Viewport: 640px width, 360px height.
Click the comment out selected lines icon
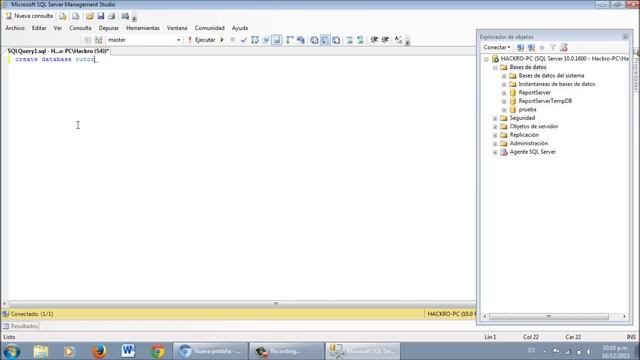[x=349, y=40]
